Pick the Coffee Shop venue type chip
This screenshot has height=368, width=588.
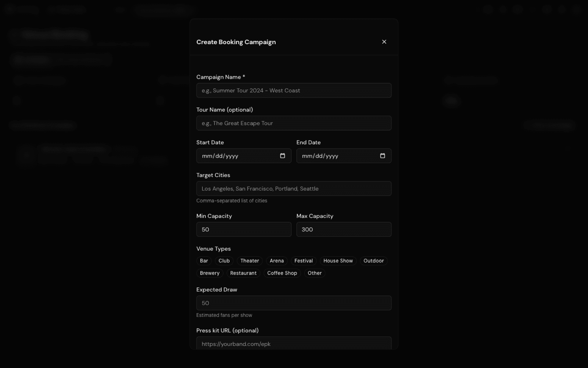282,273
